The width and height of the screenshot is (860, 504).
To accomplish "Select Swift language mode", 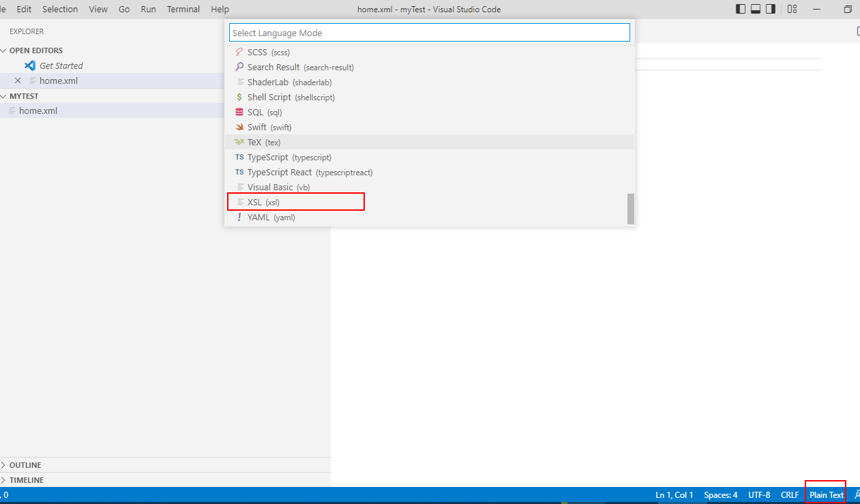I will (430, 127).
